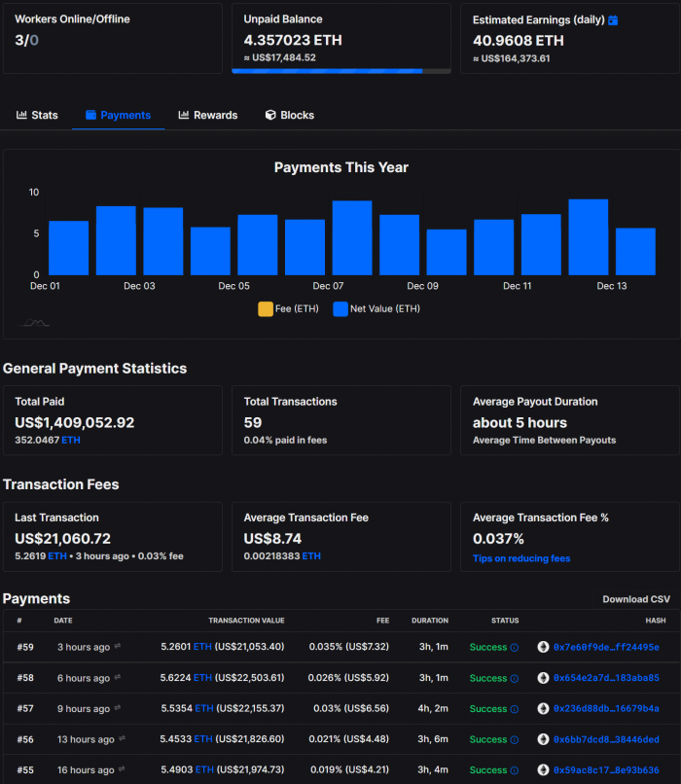Open 'Tips on reducing fees' link
681x784 pixels.
(x=520, y=558)
